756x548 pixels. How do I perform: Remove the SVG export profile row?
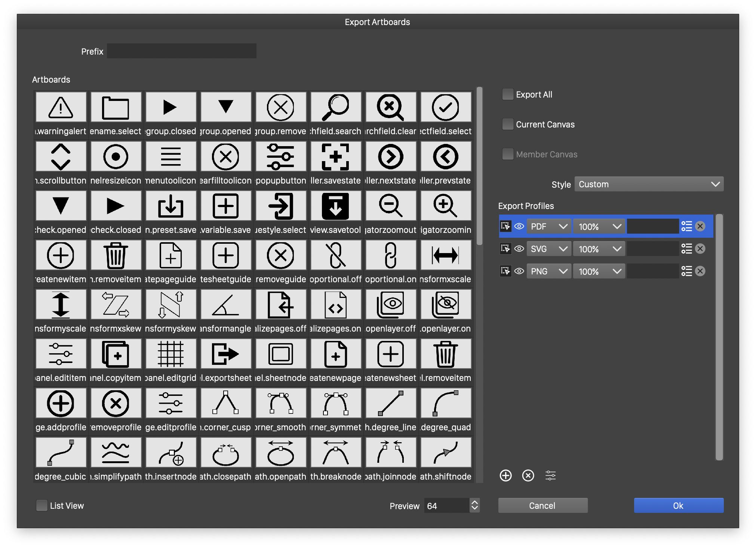[700, 249]
